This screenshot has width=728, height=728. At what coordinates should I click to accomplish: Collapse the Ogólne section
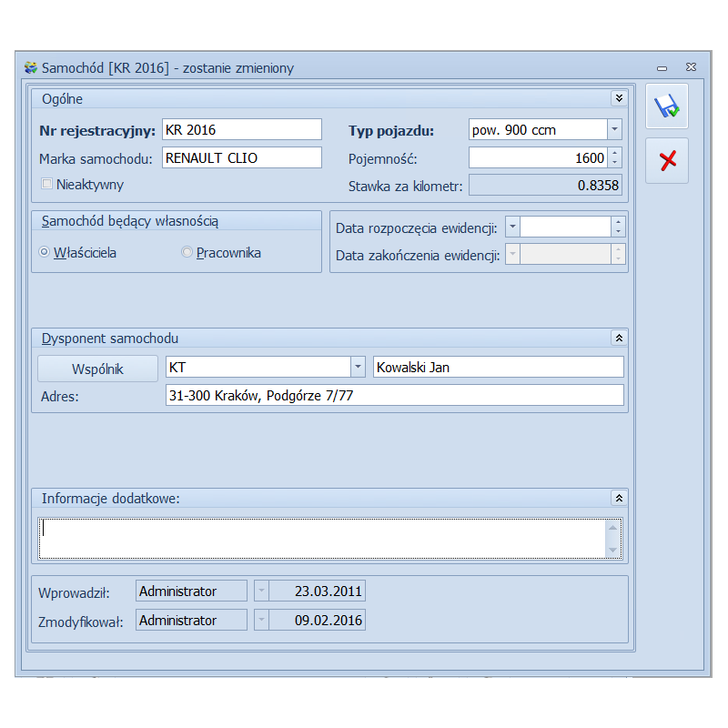tap(619, 98)
